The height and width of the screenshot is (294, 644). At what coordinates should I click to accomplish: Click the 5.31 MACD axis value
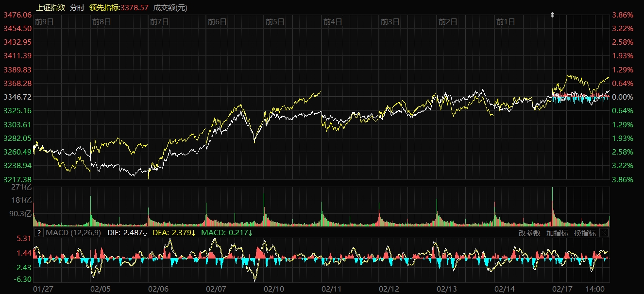tap(24, 239)
